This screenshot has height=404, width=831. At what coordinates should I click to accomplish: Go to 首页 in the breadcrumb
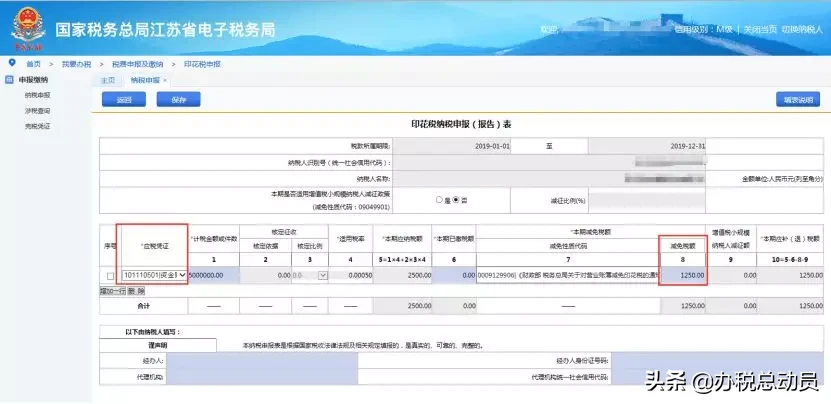tap(33, 64)
